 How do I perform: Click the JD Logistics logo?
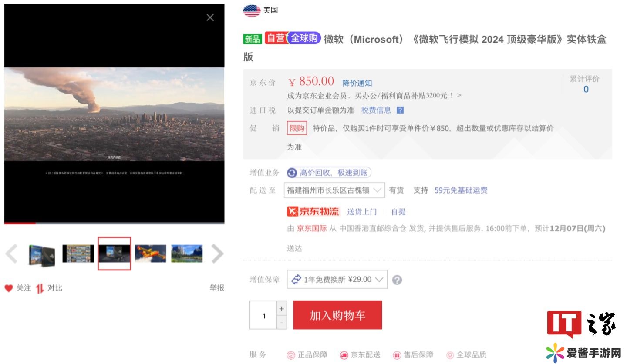(313, 212)
